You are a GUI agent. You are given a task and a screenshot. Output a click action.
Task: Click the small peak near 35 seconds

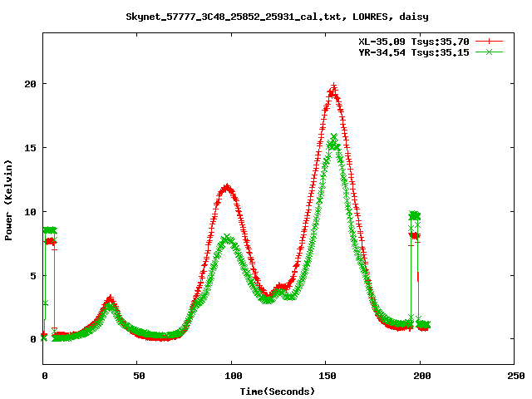(x=110, y=299)
